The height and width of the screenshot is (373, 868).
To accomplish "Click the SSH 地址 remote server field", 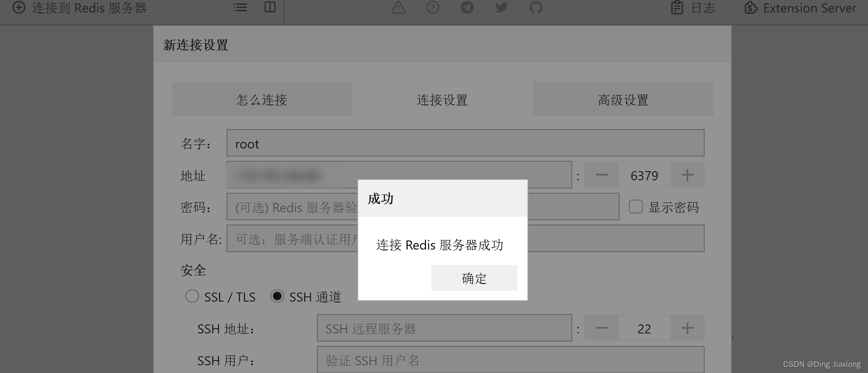I will coord(444,328).
